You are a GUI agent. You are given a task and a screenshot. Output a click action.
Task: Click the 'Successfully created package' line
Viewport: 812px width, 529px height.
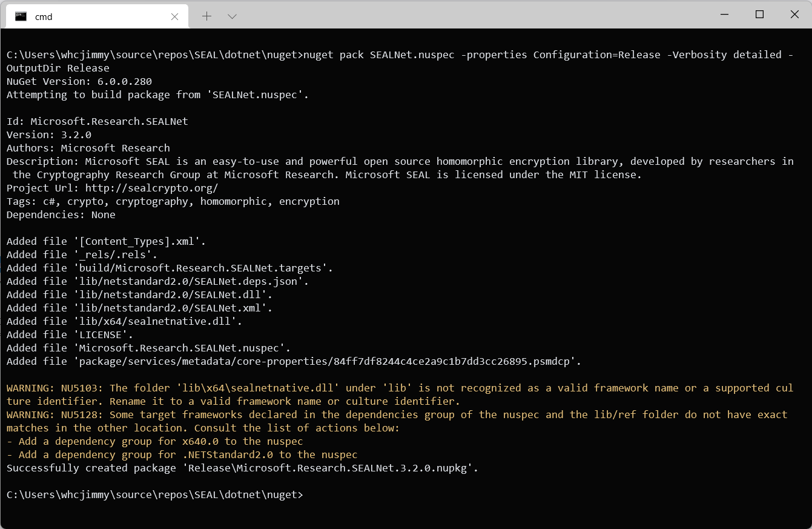tap(242, 468)
